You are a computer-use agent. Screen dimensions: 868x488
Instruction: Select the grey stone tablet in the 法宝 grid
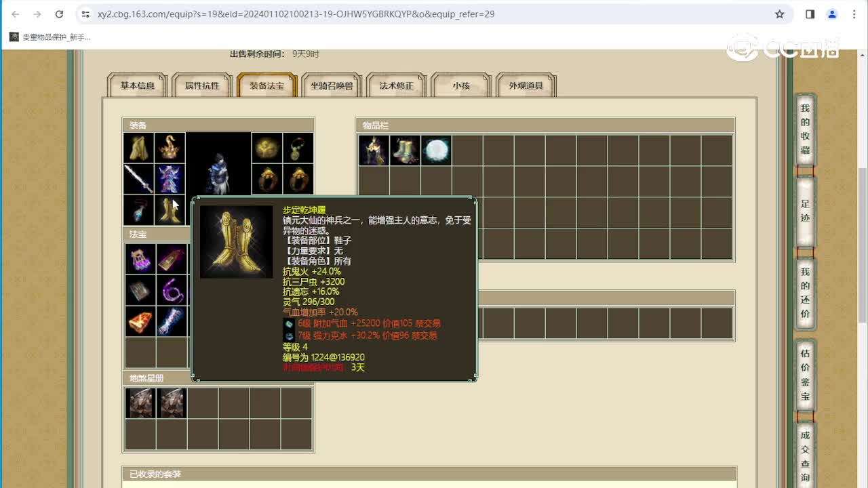tap(140, 290)
